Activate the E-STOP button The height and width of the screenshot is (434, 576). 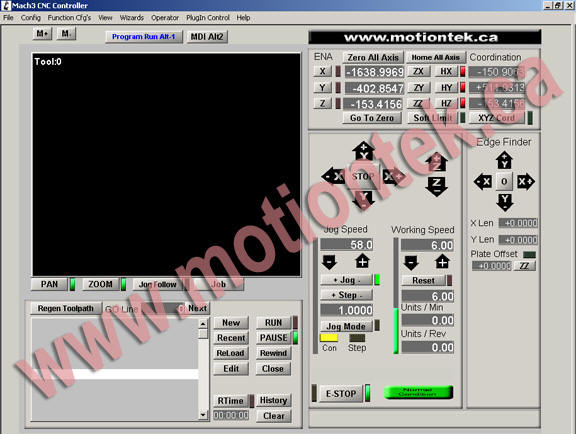pos(341,394)
